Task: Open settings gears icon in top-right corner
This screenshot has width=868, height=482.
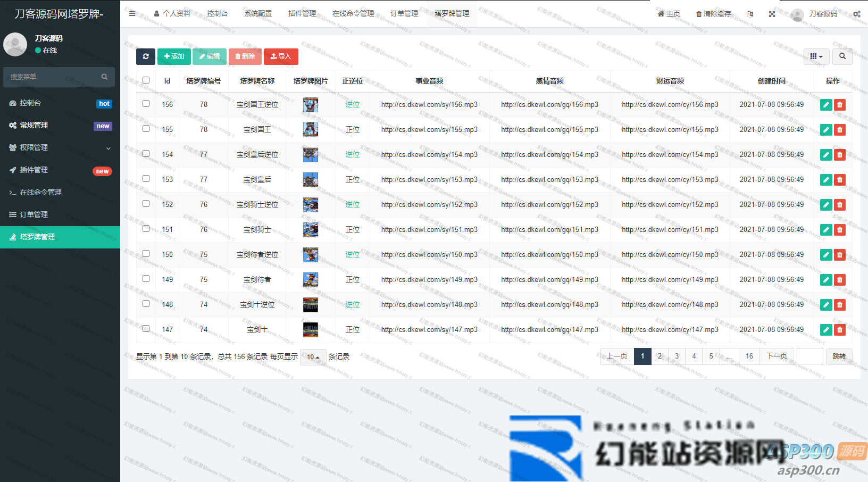Action: (x=856, y=14)
